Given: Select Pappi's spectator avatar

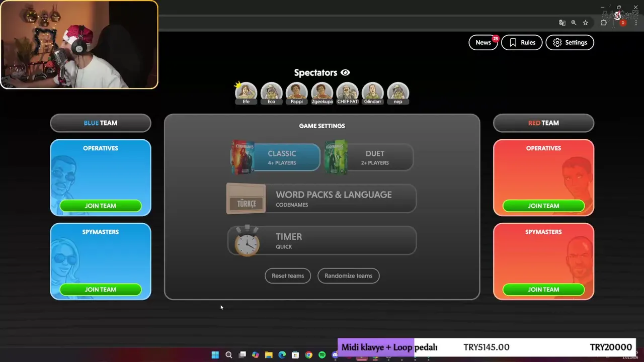Looking at the screenshot, I should pos(297,93).
